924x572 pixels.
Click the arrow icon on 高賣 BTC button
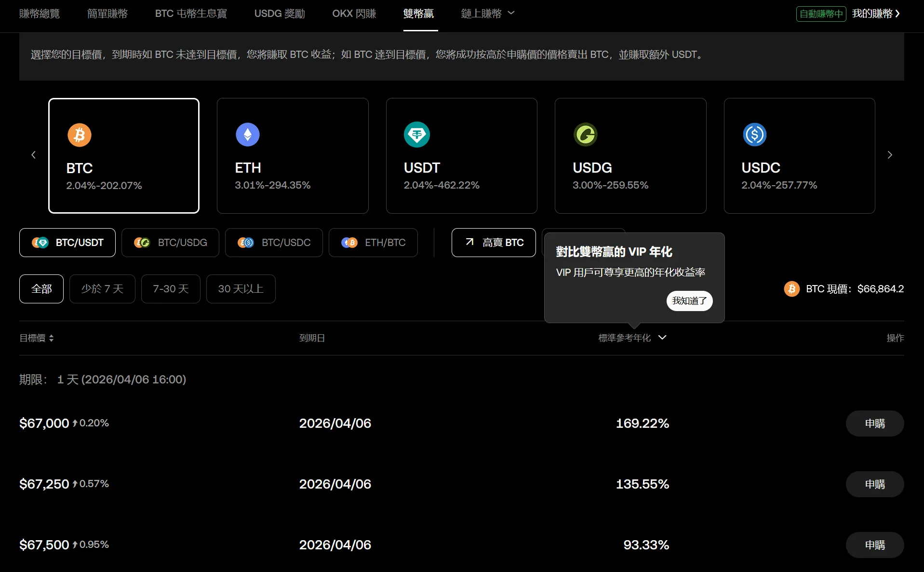(x=469, y=242)
